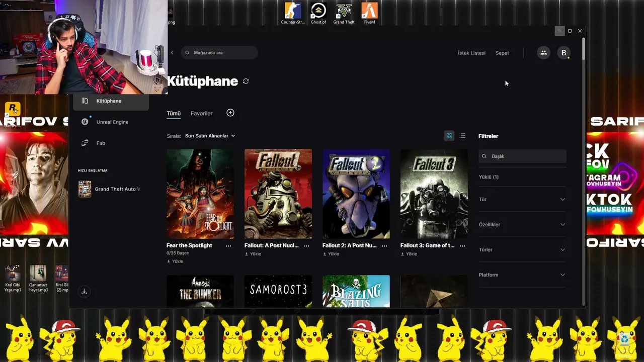This screenshot has width=644, height=362.
Task: Go back with the arrow button
Action: [172, 52]
